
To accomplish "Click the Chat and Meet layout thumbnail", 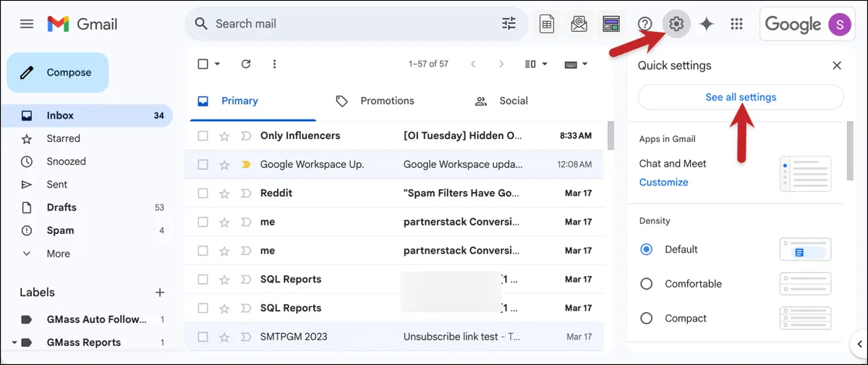I will coord(805,174).
